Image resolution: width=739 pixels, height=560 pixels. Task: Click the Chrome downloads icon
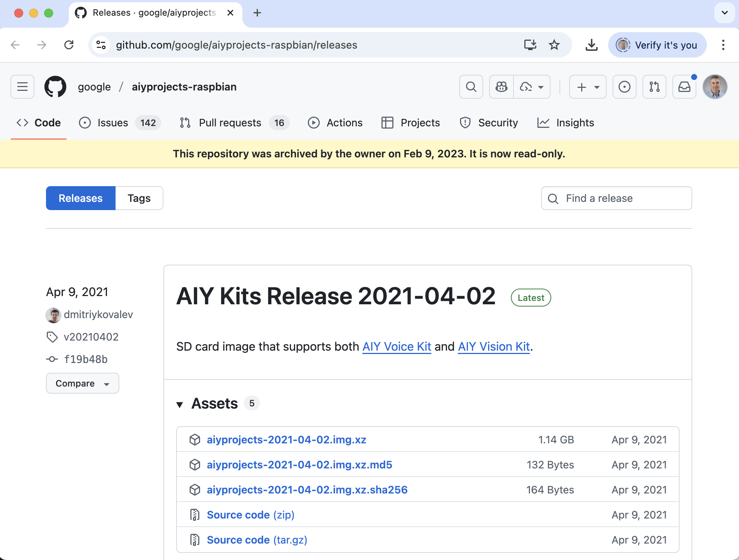click(591, 45)
